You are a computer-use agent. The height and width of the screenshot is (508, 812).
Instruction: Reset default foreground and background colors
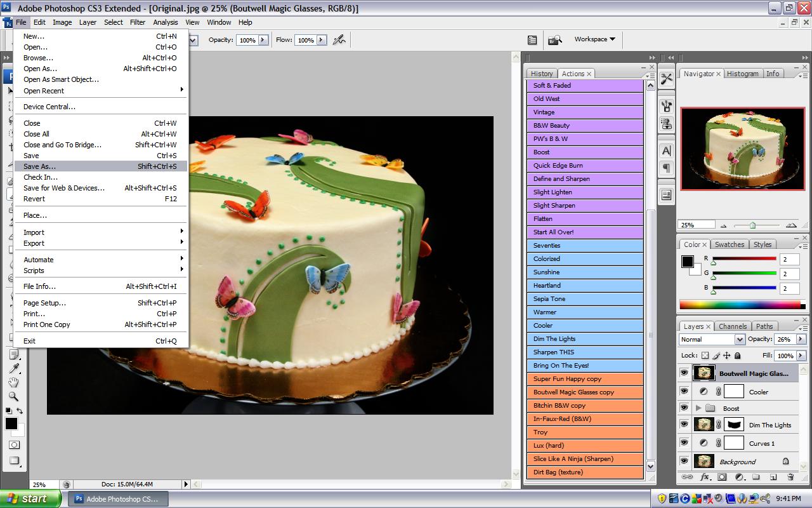(x=8, y=411)
